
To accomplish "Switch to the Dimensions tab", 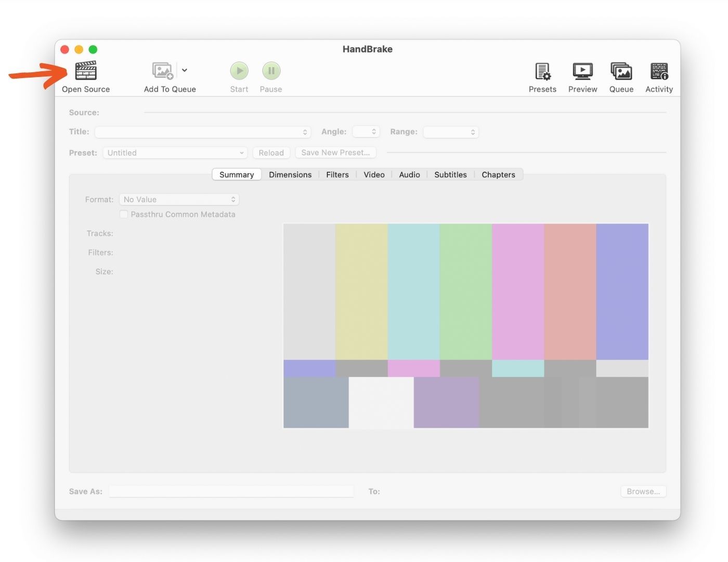I will 290,175.
